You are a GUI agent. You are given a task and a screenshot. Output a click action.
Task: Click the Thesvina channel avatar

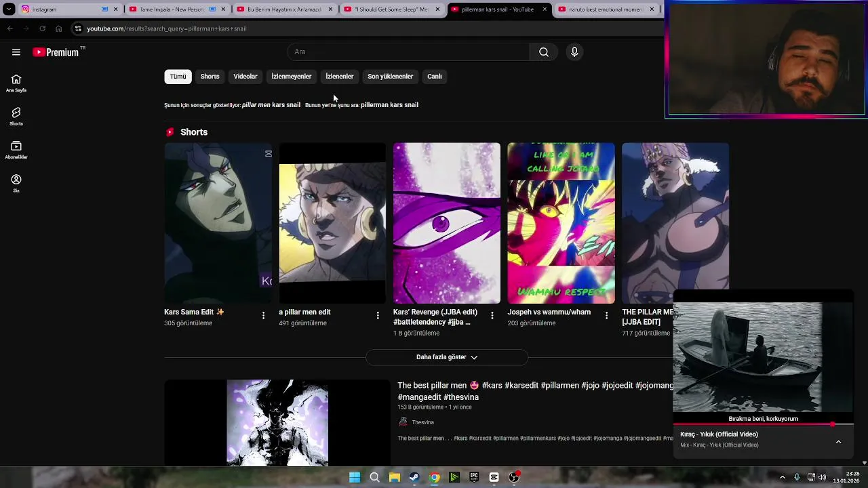403,422
